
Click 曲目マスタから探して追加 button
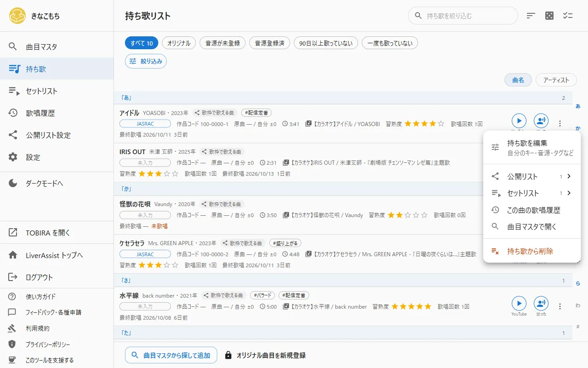tap(171, 355)
